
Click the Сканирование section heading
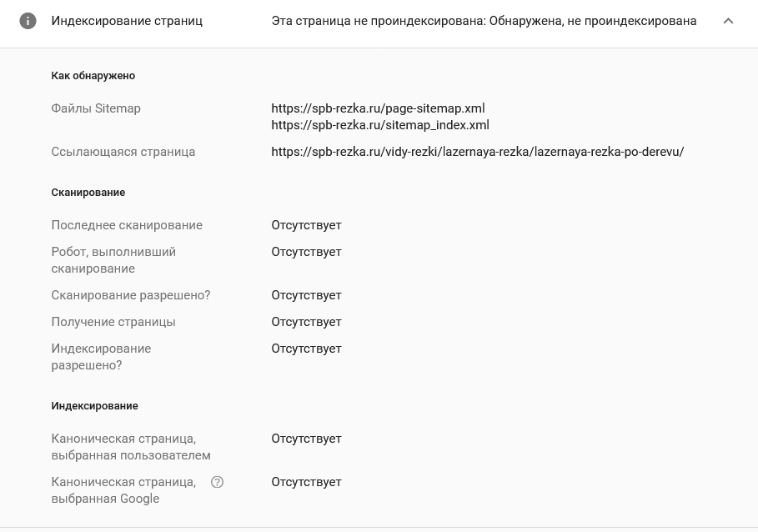[x=88, y=193]
